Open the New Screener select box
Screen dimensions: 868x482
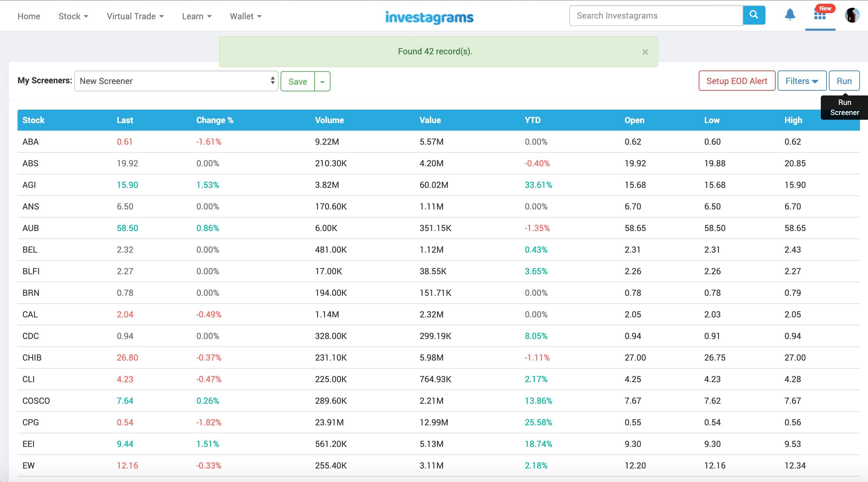click(x=176, y=81)
